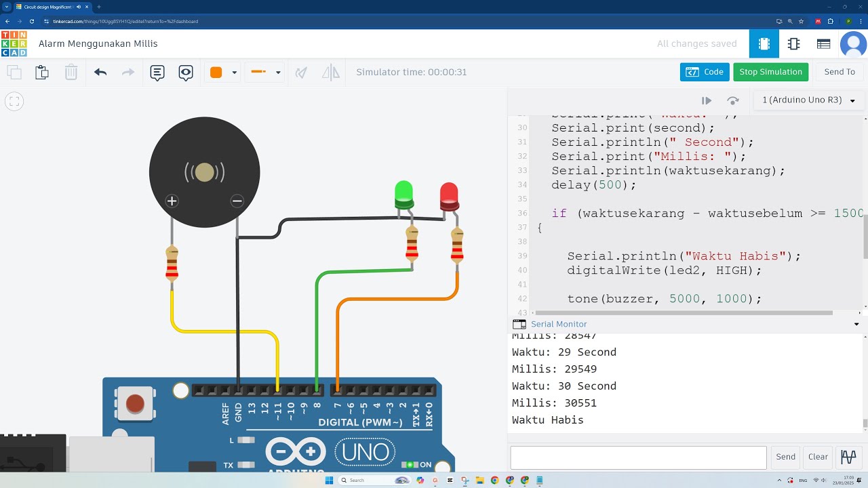Viewport: 868px width, 488px height.
Task: Undo the last action
Action: [x=100, y=73]
